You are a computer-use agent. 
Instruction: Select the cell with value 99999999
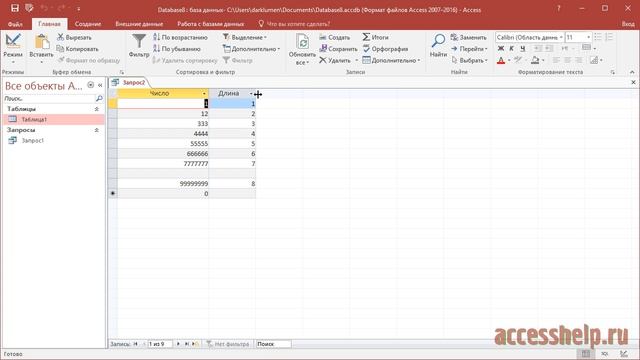coord(163,184)
